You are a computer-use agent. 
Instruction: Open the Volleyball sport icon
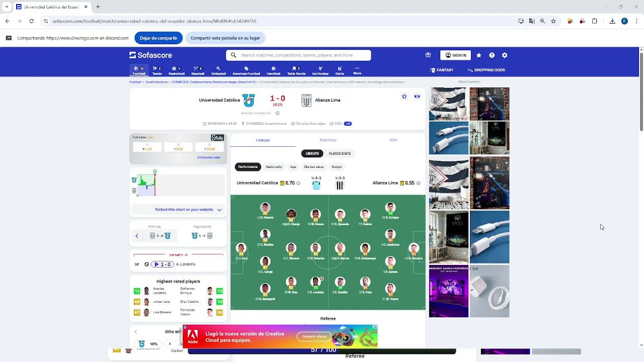[x=218, y=70]
